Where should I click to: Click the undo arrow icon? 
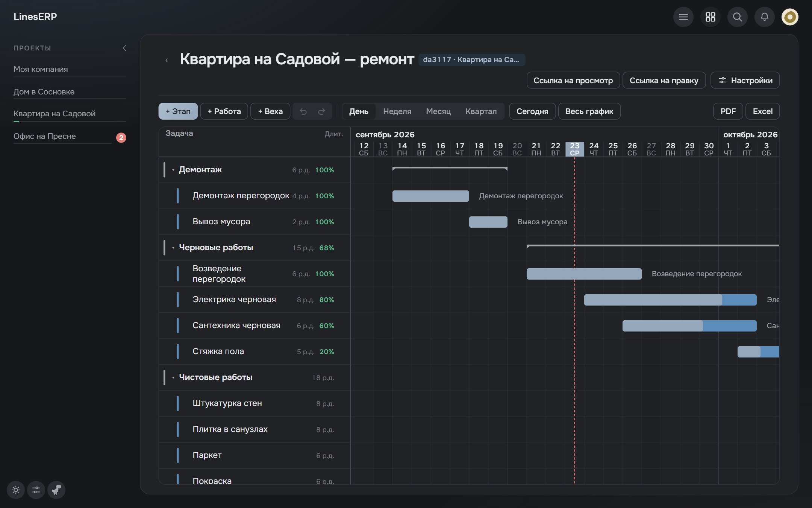tap(303, 111)
